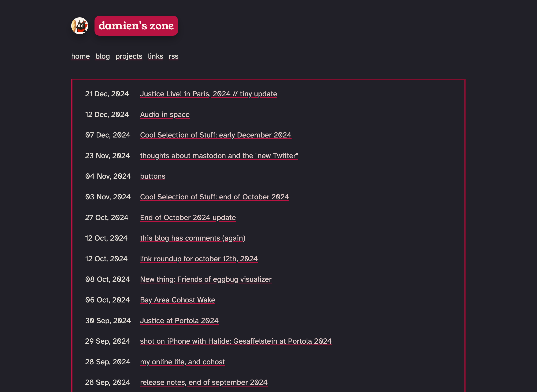Image resolution: width=537 pixels, height=392 pixels.
Task: Open my online life, and cohost post
Action: [182, 362]
